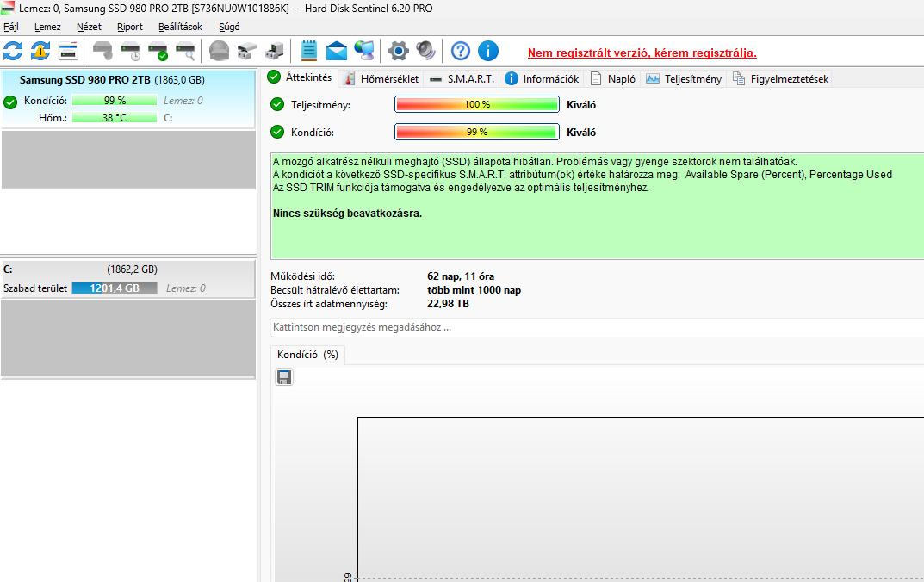Click the disk icon with clock
The image size is (924, 582).
point(130,52)
